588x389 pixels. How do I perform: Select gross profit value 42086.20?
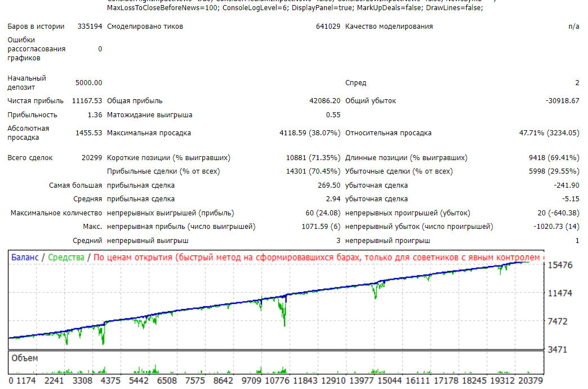tap(325, 101)
